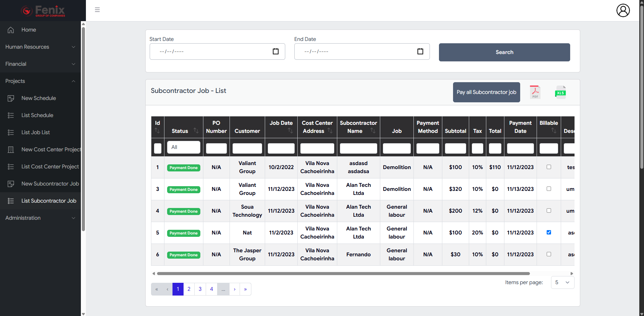Viewport: 644px width, 316px height.
Task: Toggle Billable checkbox for row Id 6
Action: pyautogui.click(x=549, y=254)
